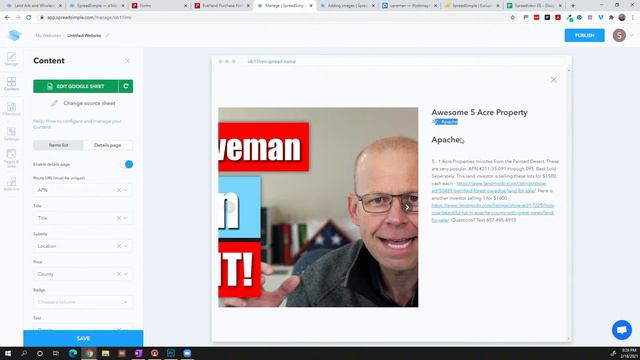Click the preview site URL text
The width and height of the screenshot is (640, 360).
272,61
